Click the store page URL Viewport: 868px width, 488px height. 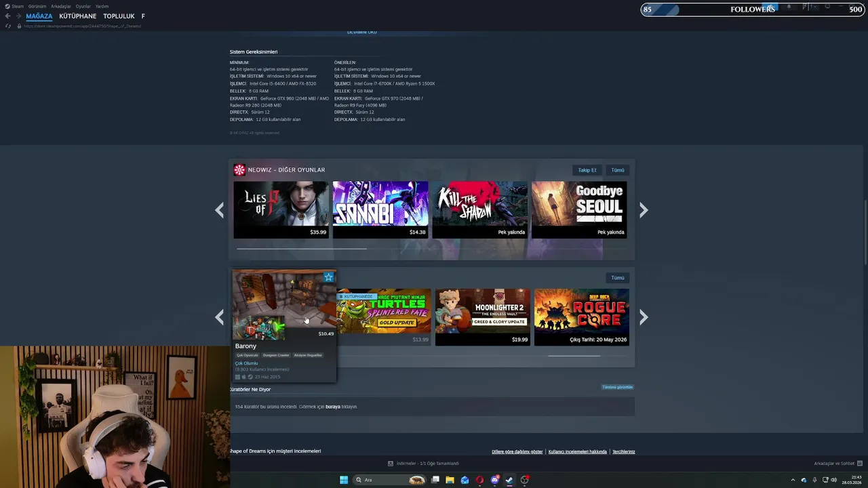83,26
